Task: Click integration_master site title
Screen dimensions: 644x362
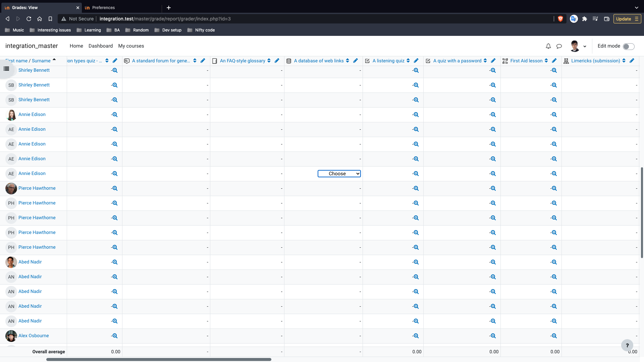Action: (x=32, y=46)
